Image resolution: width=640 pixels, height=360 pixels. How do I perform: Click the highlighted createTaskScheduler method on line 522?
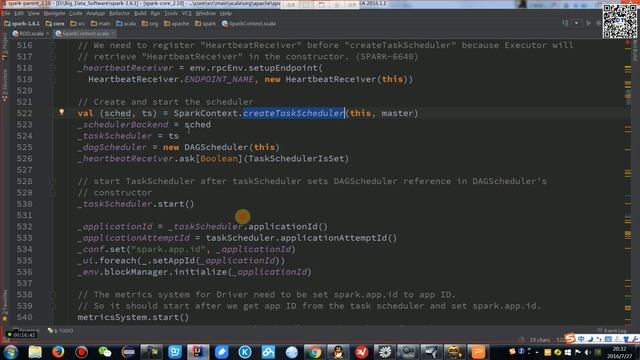click(293, 113)
